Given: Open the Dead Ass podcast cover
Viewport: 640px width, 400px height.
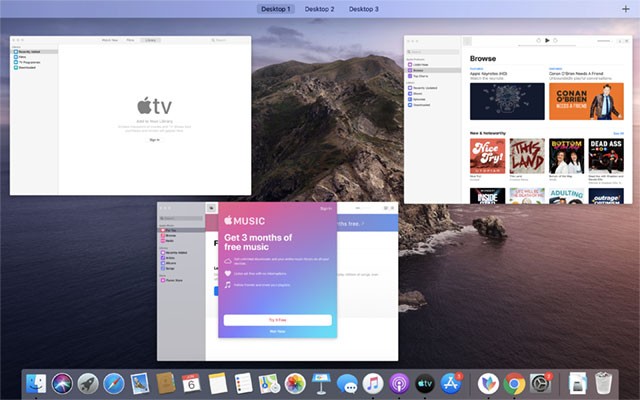Looking at the screenshot, I should pos(606,156).
